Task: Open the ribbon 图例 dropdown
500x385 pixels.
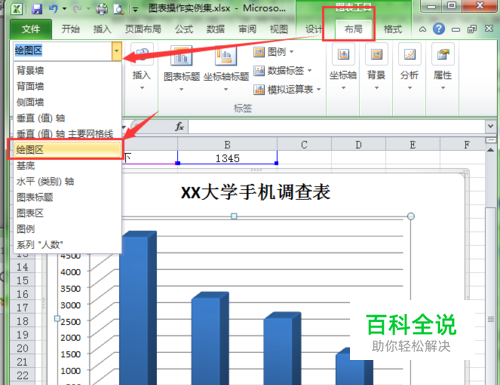Action: (x=273, y=52)
